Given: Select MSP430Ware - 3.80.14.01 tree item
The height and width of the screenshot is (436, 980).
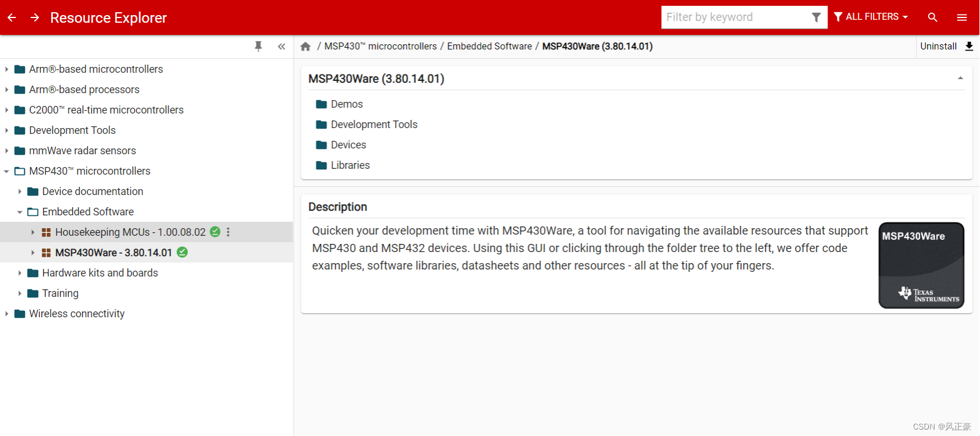Looking at the screenshot, I should 113,253.
